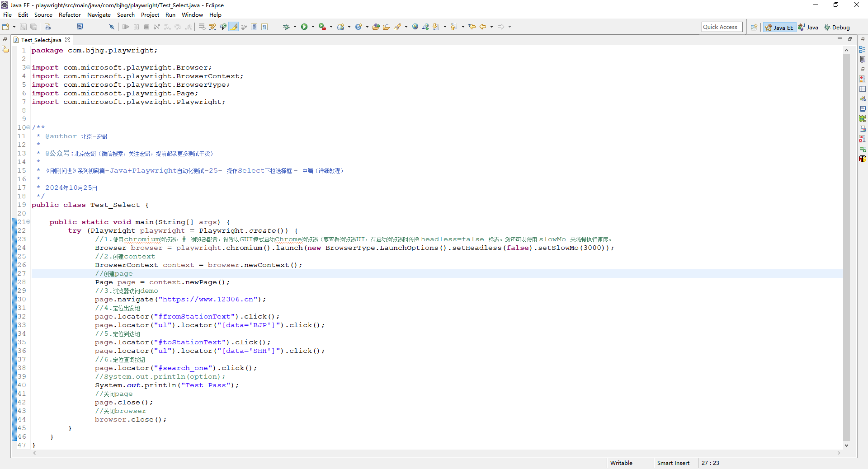The image size is (868, 469).
Task: Open the Refactor menu
Action: click(x=70, y=15)
